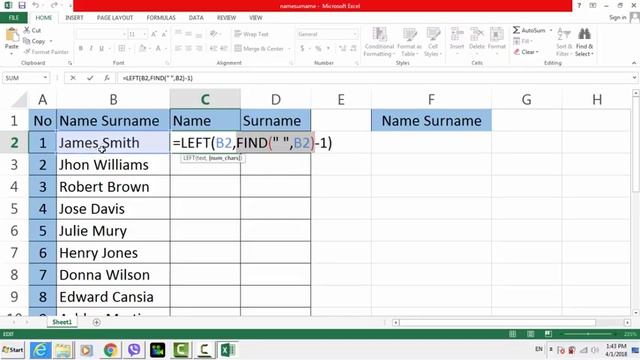The height and width of the screenshot is (360, 640).
Task: Switch to the DATA tab
Action: 196,18
